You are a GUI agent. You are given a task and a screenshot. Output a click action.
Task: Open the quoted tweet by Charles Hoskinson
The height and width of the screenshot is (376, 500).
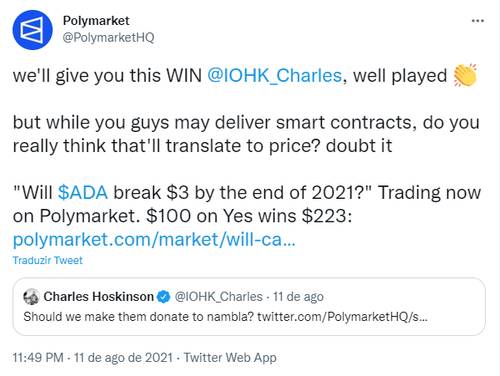tap(249, 306)
